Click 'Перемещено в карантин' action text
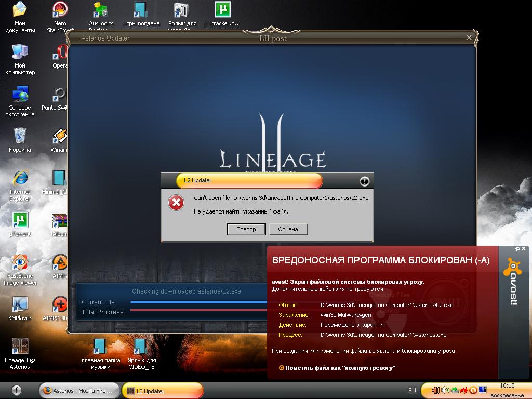532x399 pixels. [353, 325]
